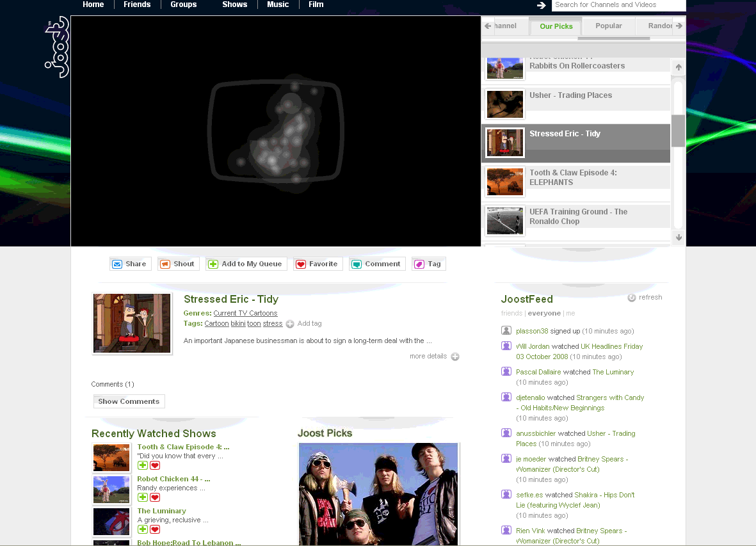Click the playlist vertical scrollbar thumb
The image size is (756, 546).
click(x=678, y=131)
